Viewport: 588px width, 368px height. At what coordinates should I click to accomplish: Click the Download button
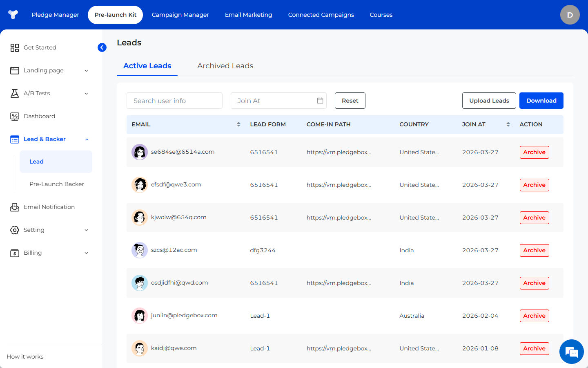pos(541,101)
